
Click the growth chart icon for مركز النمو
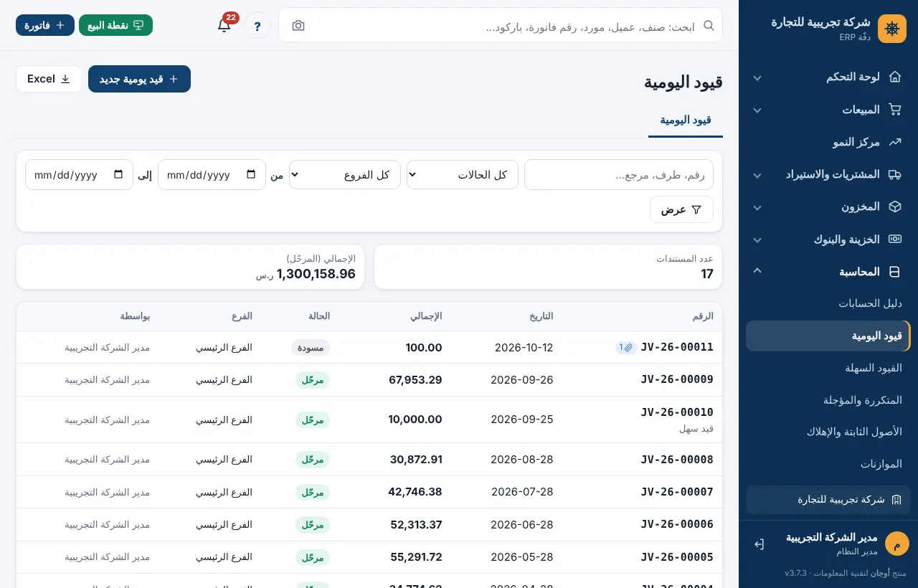pyautogui.click(x=894, y=142)
